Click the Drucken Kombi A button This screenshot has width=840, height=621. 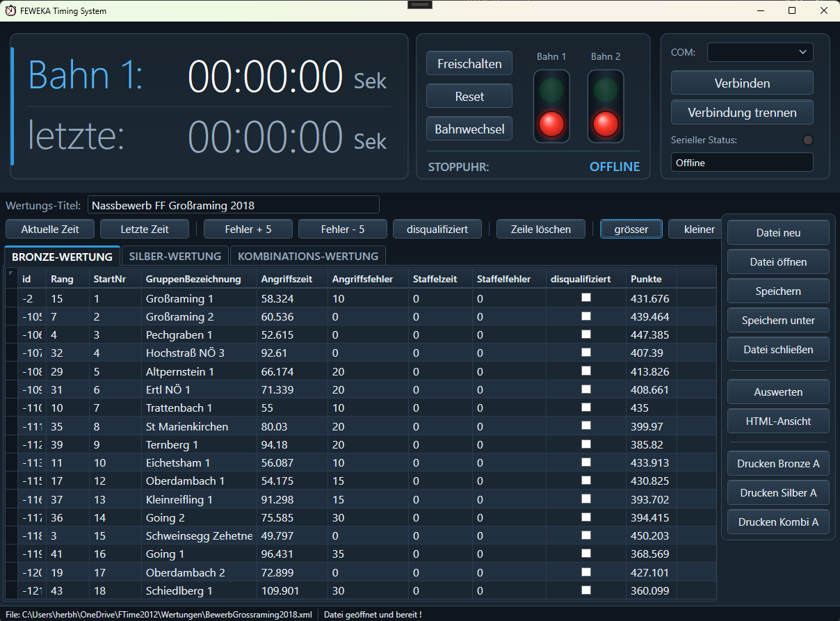pyautogui.click(x=778, y=522)
